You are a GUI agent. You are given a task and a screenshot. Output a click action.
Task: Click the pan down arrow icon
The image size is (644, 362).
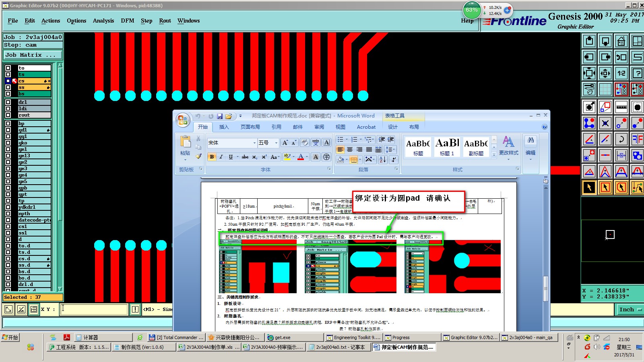pyautogui.click(x=605, y=41)
